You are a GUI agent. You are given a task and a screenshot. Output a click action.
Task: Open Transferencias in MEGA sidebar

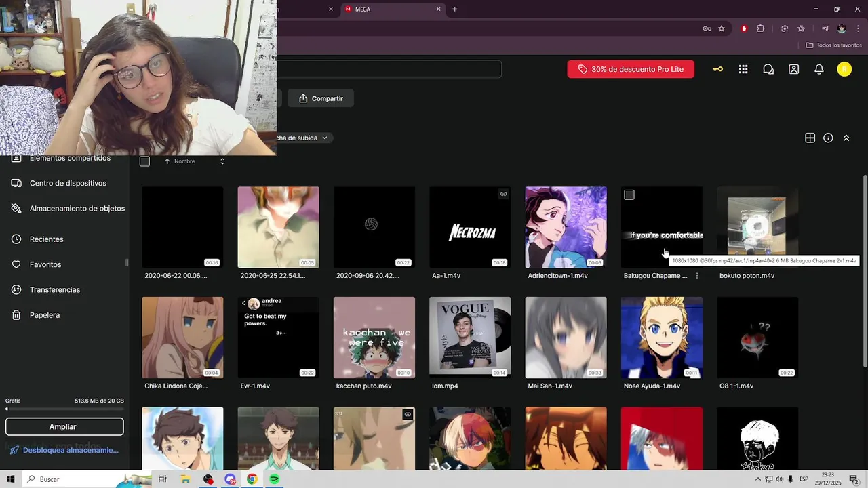pos(55,289)
